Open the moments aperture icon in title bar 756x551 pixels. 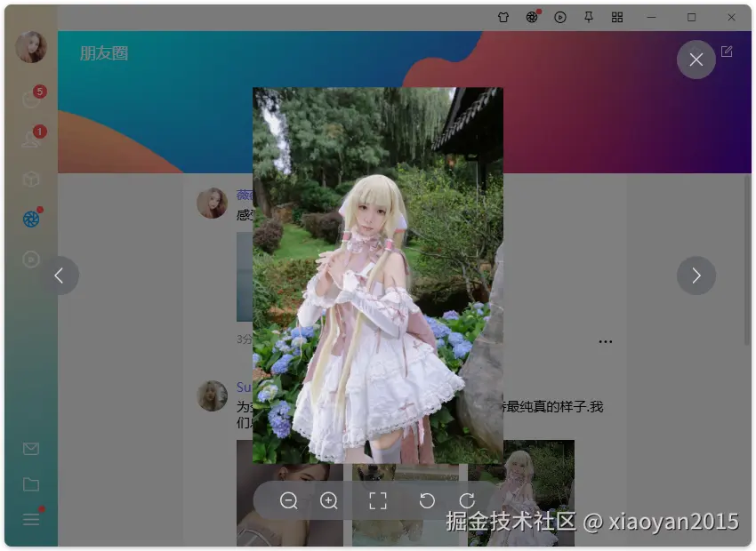coord(531,18)
